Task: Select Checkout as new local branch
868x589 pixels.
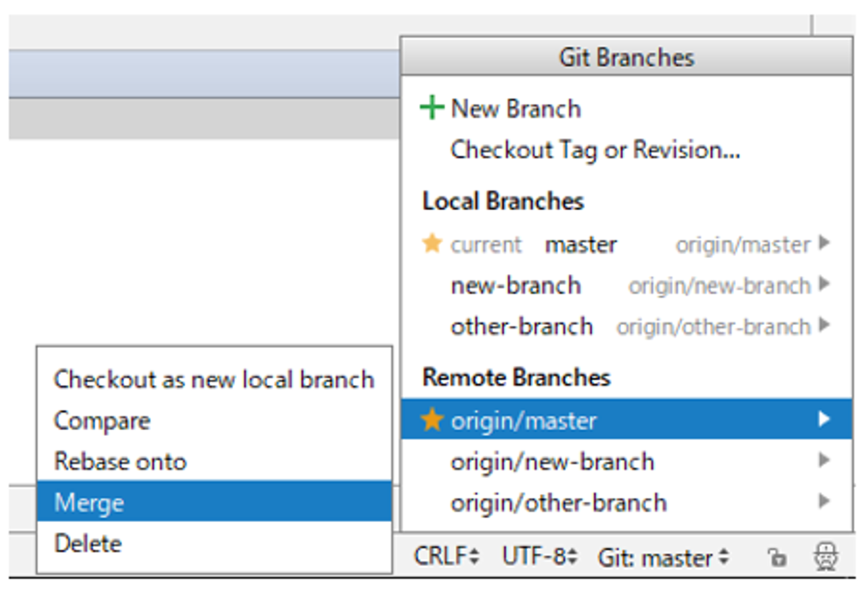Action: (214, 380)
